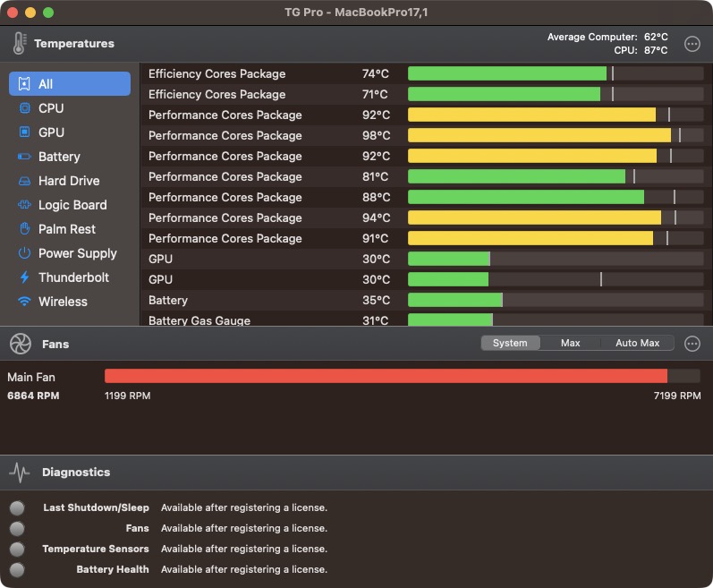Viewport: 713px width, 588px height.
Task: Open the Thunderbolt lightning icon
Action: (24, 277)
